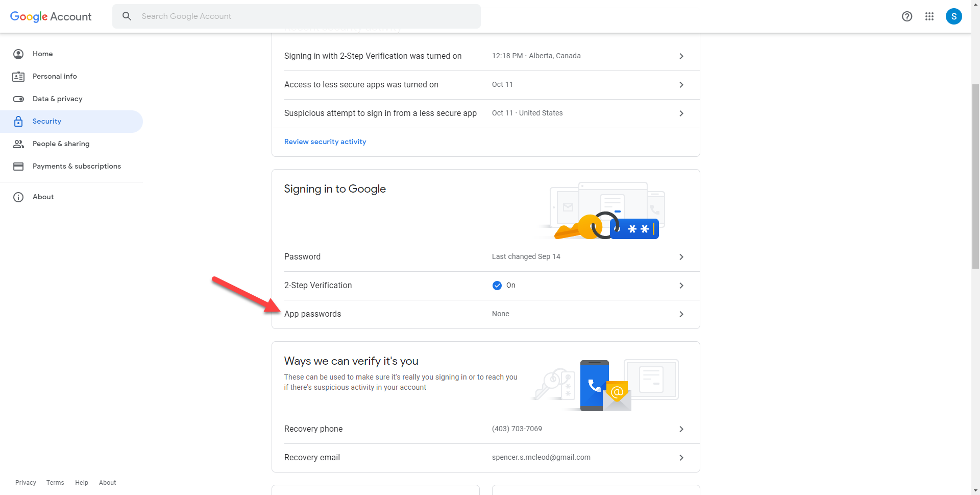Click the Password row label
The width and height of the screenshot is (980, 495).
pyautogui.click(x=303, y=257)
